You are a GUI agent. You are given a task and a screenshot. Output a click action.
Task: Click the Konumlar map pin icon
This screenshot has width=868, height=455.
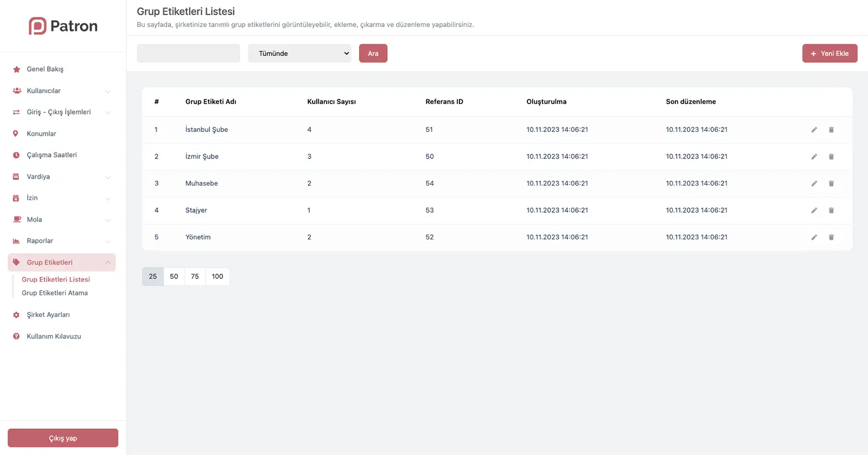pos(16,134)
